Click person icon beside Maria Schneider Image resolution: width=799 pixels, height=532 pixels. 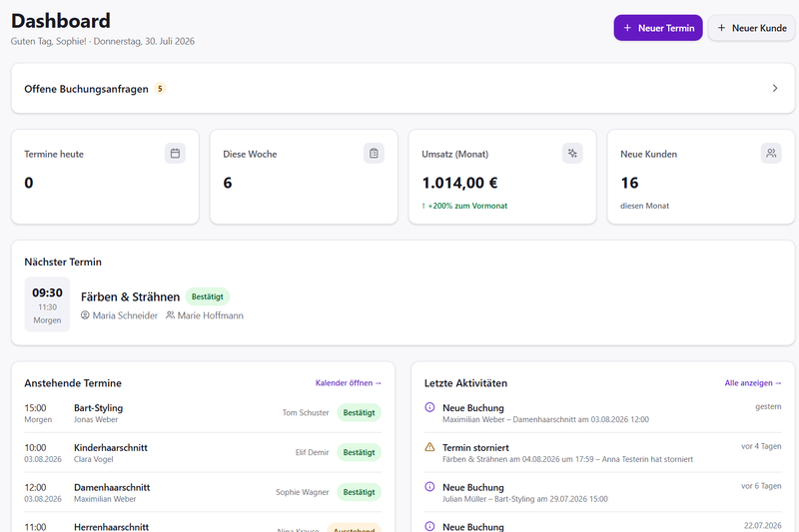tap(85, 315)
